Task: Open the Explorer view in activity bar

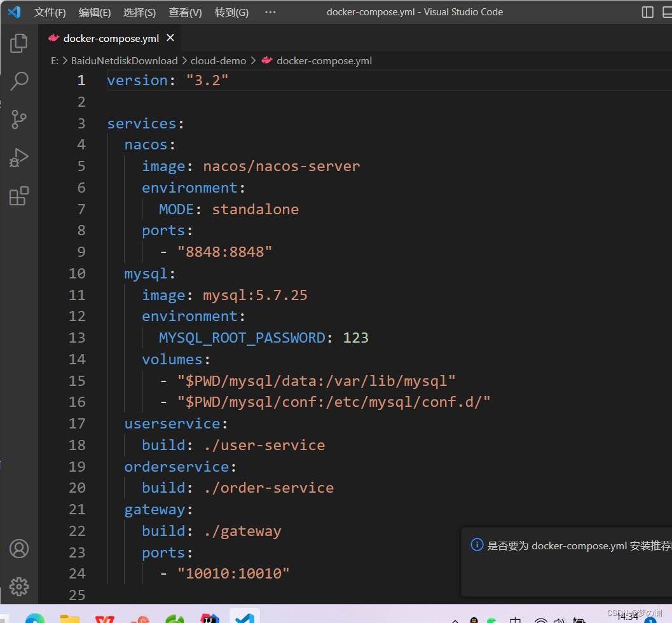Action: coord(19,43)
